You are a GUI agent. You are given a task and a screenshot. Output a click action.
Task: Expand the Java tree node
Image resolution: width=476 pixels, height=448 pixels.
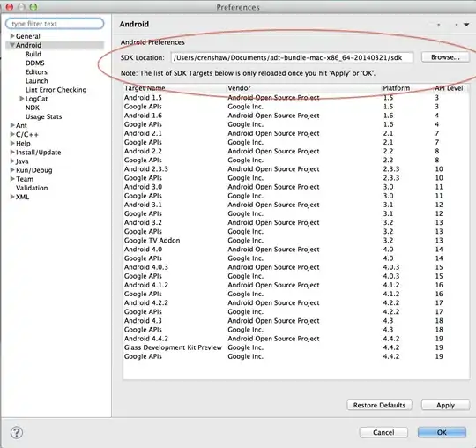coord(12,161)
